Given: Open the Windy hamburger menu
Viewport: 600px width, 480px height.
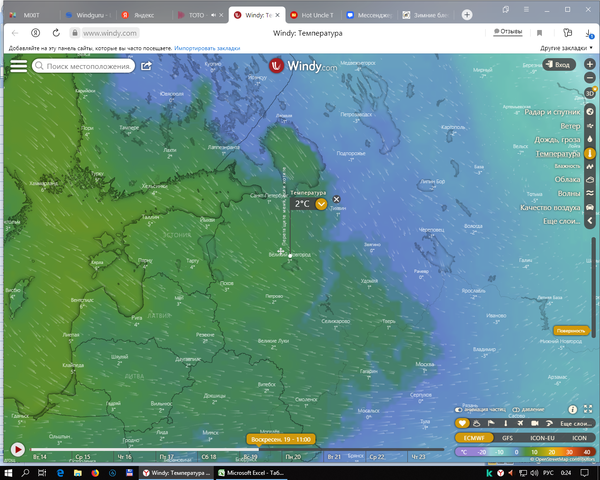Looking at the screenshot, I should [18, 66].
